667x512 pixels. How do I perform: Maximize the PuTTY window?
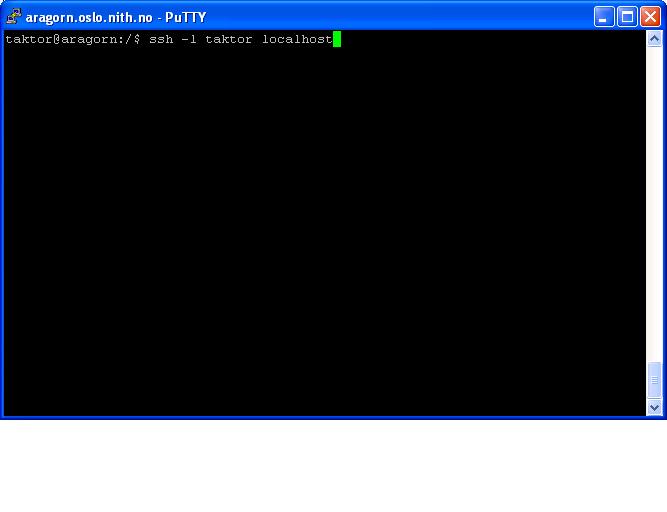(627, 17)
